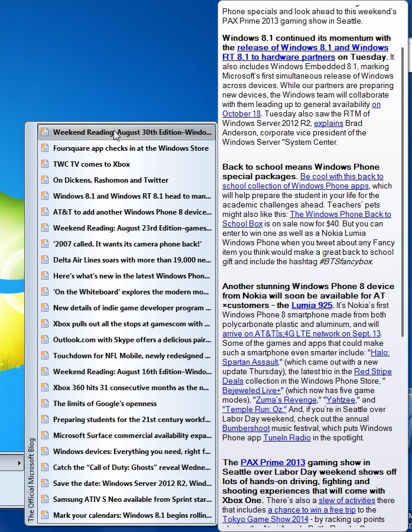Open Foursquare app checks in at Windows Store
Viewport: 412px width, 532px height.
coord(126,148)
